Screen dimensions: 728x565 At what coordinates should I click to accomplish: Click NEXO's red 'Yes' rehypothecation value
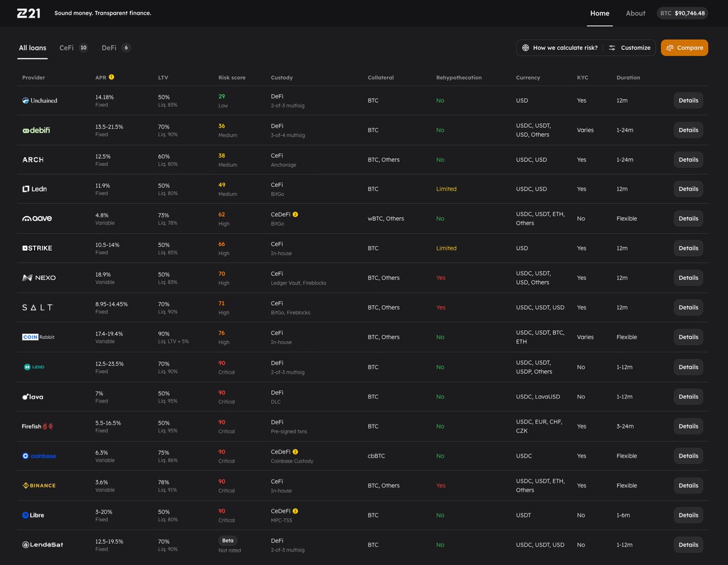tap(441, 278)
